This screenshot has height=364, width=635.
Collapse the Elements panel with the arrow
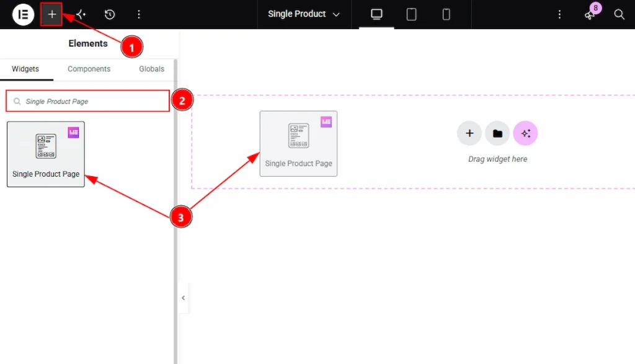click(x=184, y=298)
